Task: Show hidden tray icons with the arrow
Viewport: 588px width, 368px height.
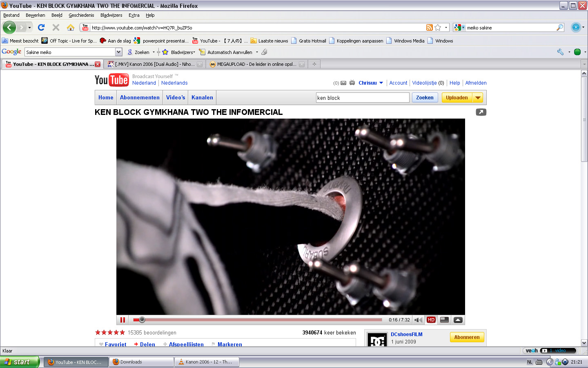Action: (550, 362)
